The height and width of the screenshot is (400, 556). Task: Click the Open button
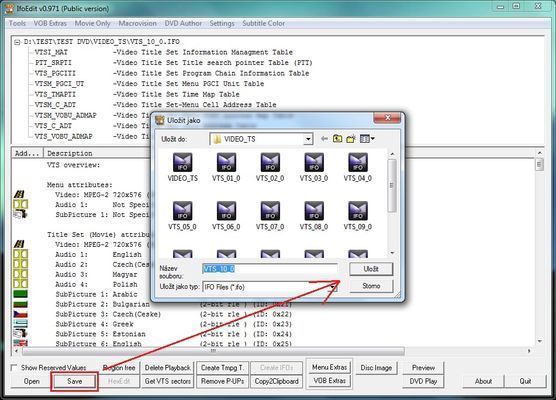pos(32,381)
